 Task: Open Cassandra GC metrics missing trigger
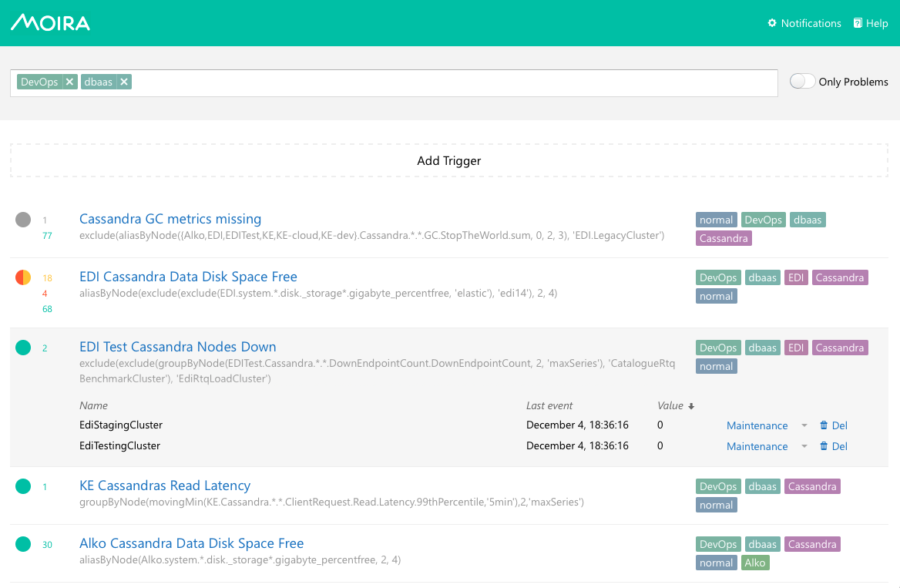click(170, 219)
